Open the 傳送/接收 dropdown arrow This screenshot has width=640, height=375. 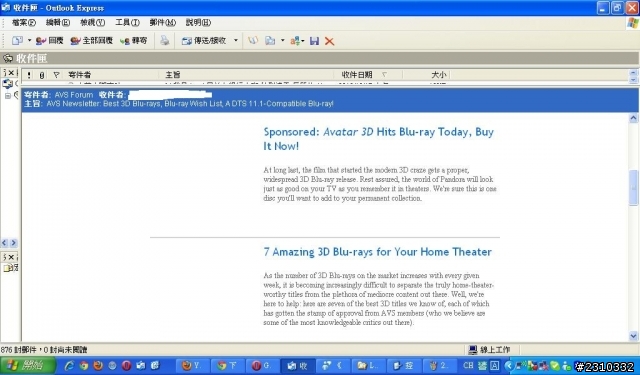click(x=236, y=40)
